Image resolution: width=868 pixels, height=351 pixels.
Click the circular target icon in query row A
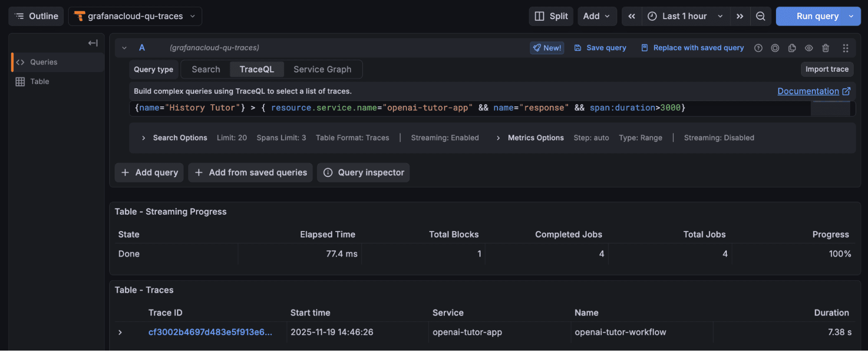[775, 48]
